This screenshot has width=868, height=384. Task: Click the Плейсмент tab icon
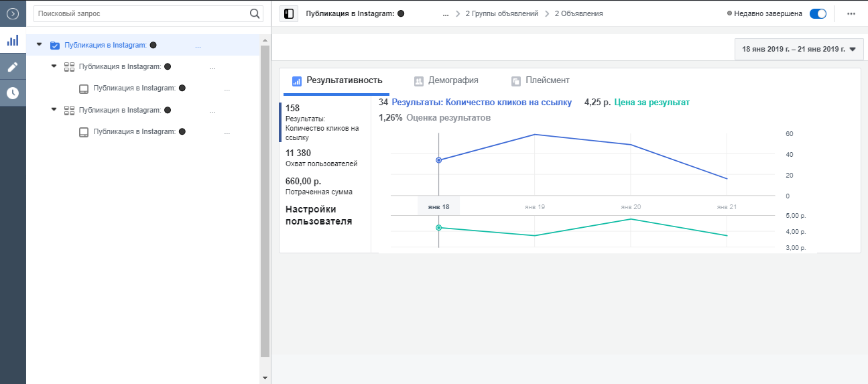516,81
